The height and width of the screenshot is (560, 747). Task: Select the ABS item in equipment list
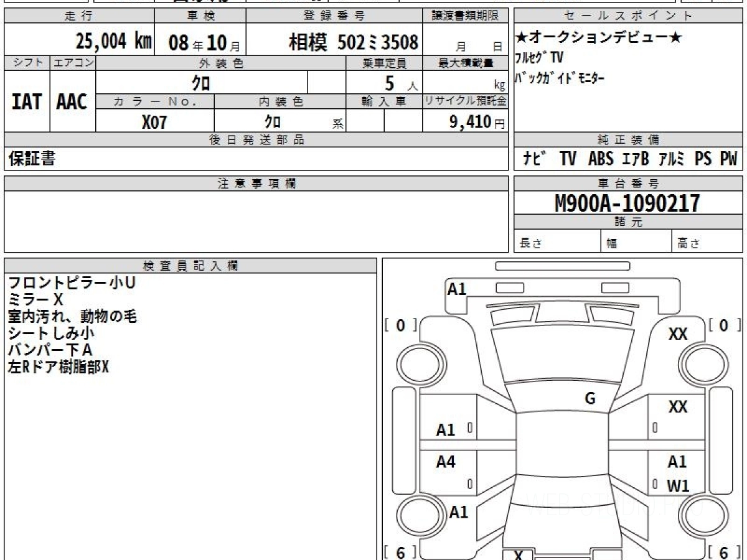coord(600,159)
